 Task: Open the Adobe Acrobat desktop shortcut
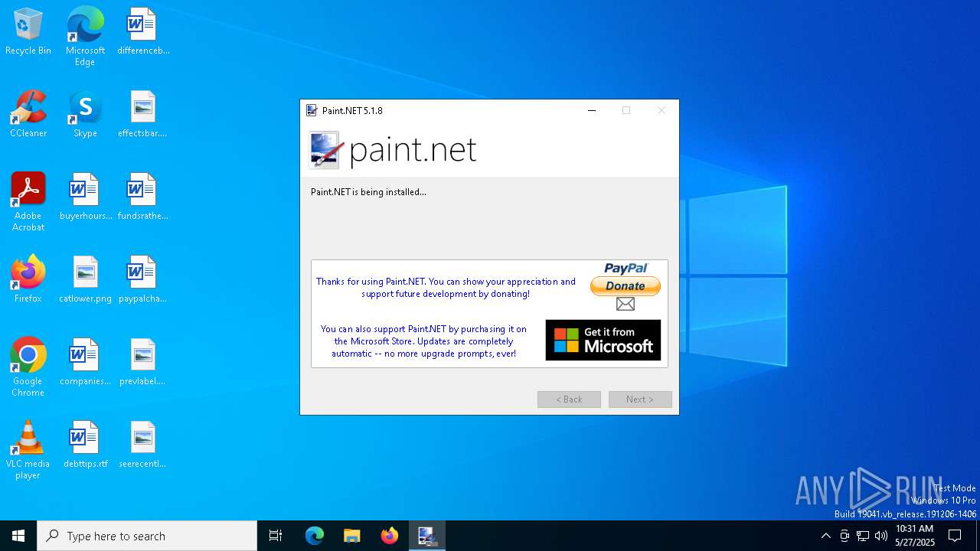[28, 202]
